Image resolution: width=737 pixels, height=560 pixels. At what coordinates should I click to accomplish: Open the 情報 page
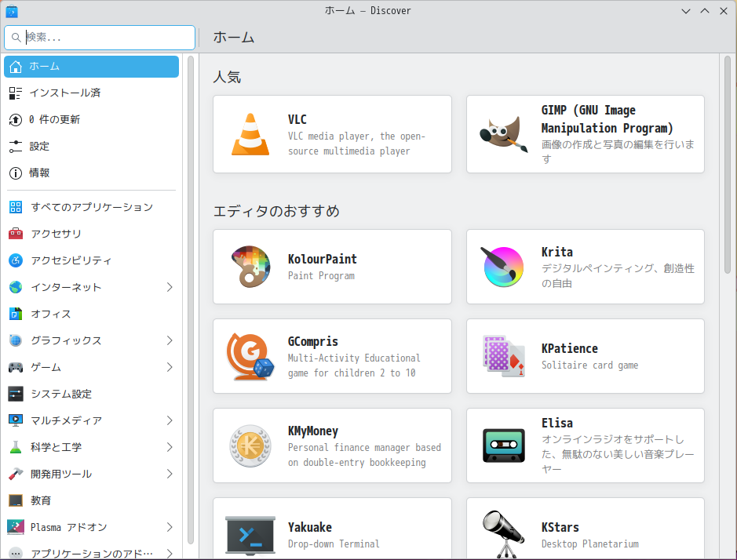click(92, 173)
